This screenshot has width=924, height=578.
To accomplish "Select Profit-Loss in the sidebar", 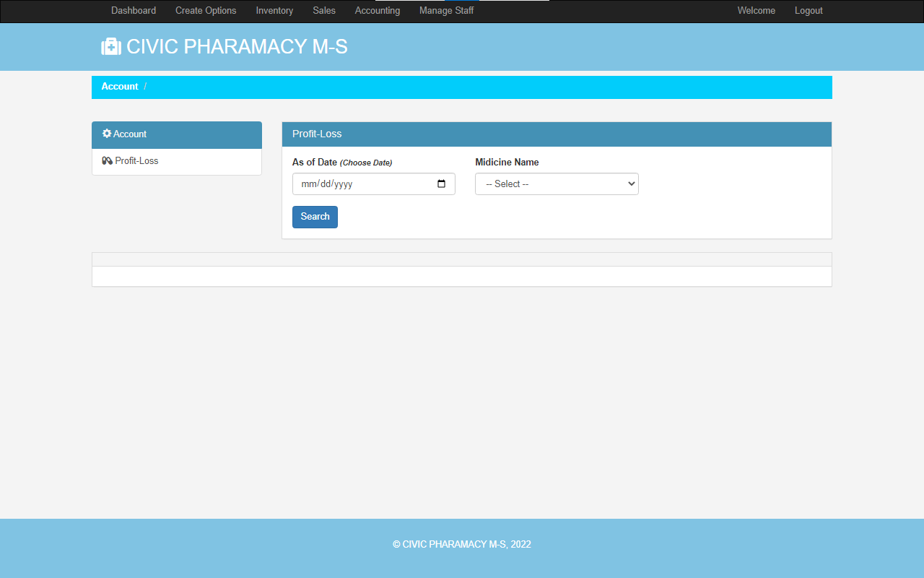I will (x=136, y=160).
